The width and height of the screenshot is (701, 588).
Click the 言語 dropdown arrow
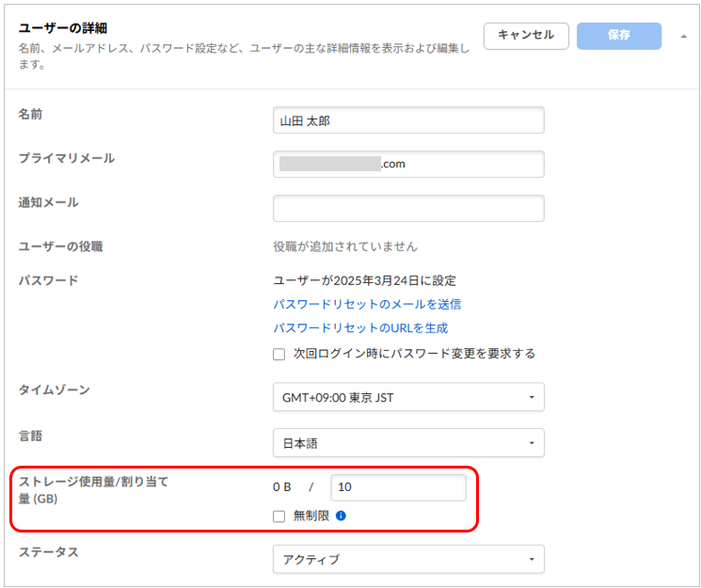(x=532, y=442)
